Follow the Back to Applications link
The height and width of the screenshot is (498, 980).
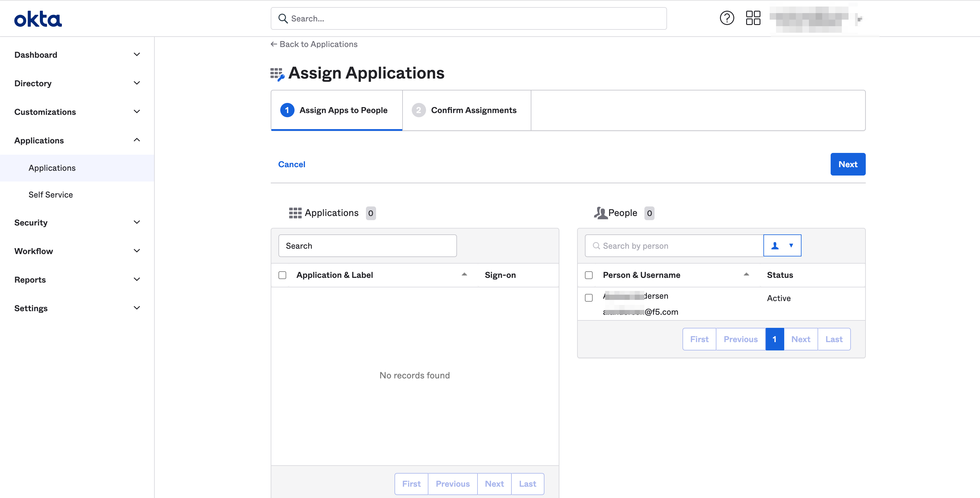[x=314, y=44]
